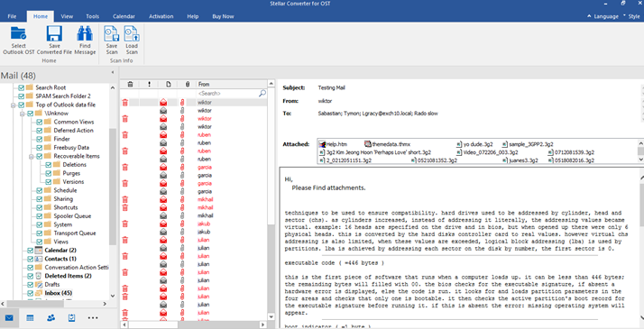
Task: Collapse the Recoverable Items node
Action: pos(32,156)
